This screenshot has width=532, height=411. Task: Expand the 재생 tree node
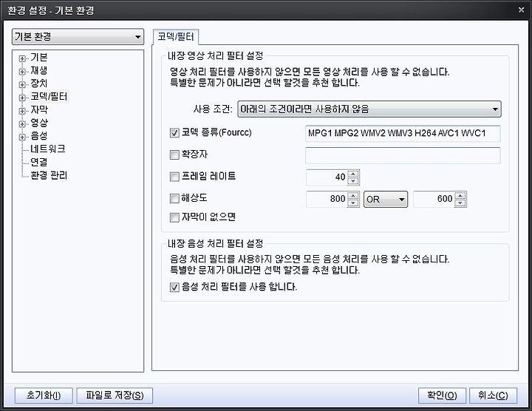pos(22,72)
